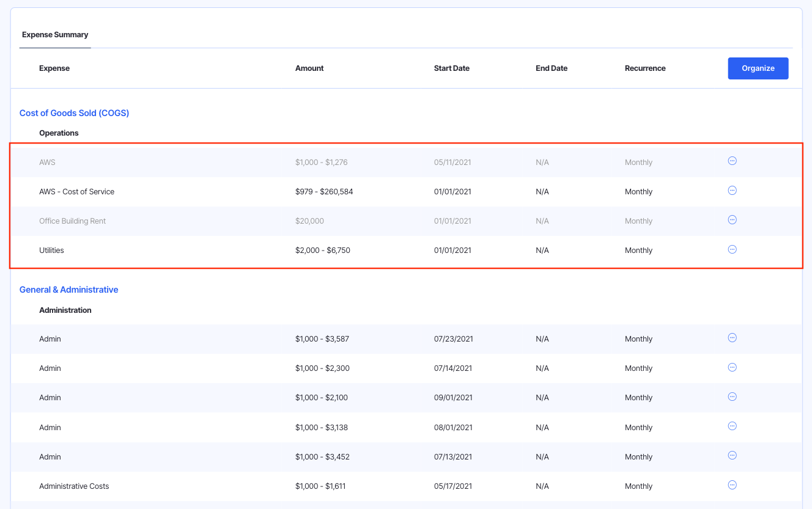Click more options for Admin starting 07/13/2021
The height and width of the screenshot is (509, 812).
pyautogui.click(x=732, y=456)
